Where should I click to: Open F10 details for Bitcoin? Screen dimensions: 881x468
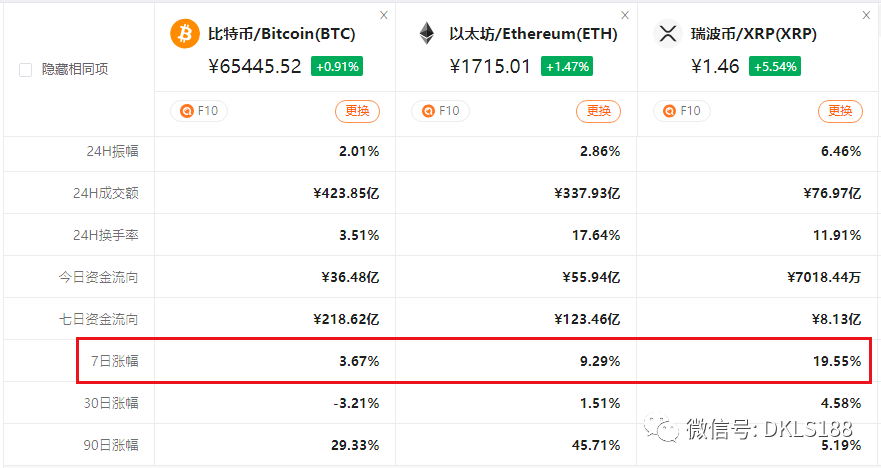click(x=199, y=111)
